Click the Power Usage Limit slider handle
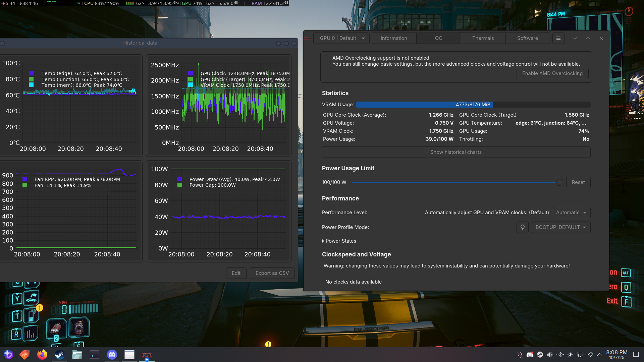This screenshot has height=362, width=644. 559,182
